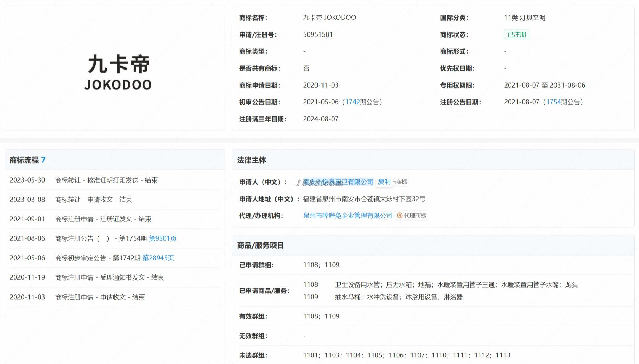Viewport: 639px width, 364px height.
Task: Click exclusive period 2021-08-07 至 2031-08-06
Action: [545, 85]
